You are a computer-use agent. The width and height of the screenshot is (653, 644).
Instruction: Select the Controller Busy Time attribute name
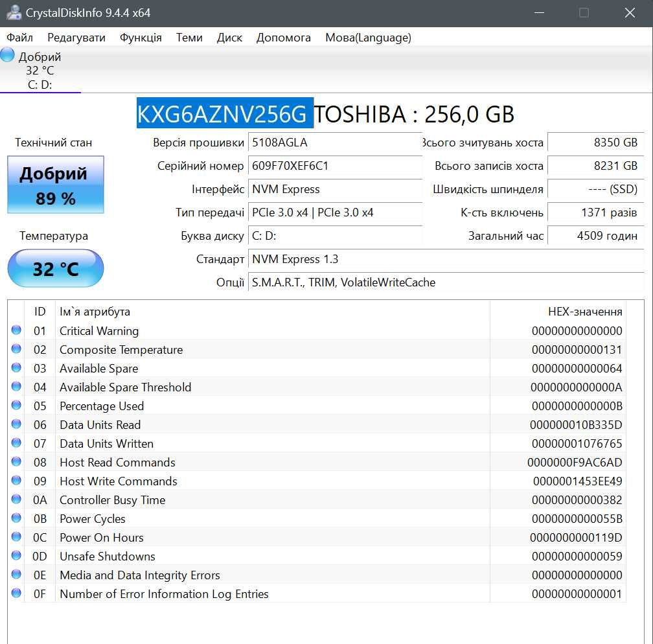(x=113, y=500)
